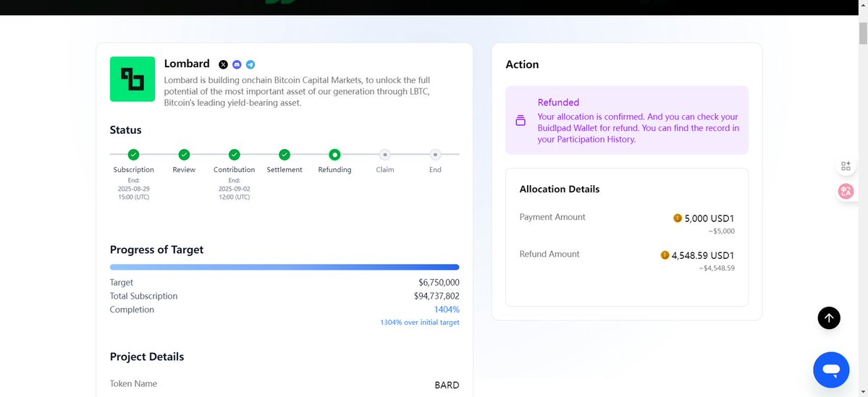This screenshot has height=397, width=868.
Task: Select the Contribution status step marker
Action: point(234,154)
